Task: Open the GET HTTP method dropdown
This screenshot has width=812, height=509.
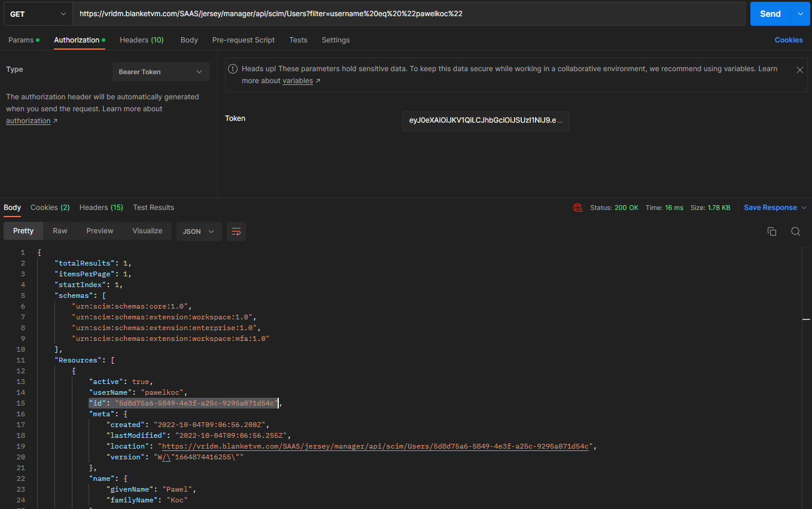Action: pyautogui.click(x=37, y=14)
